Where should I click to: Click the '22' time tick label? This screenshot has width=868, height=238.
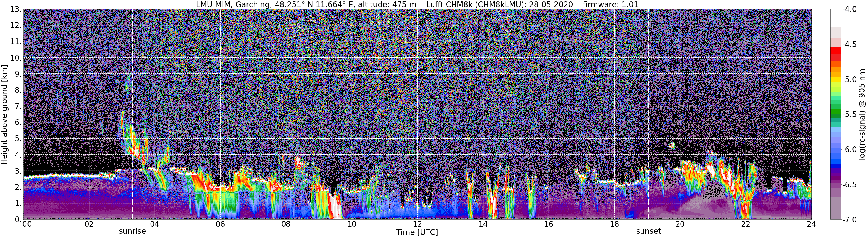(x=746, y=224)
